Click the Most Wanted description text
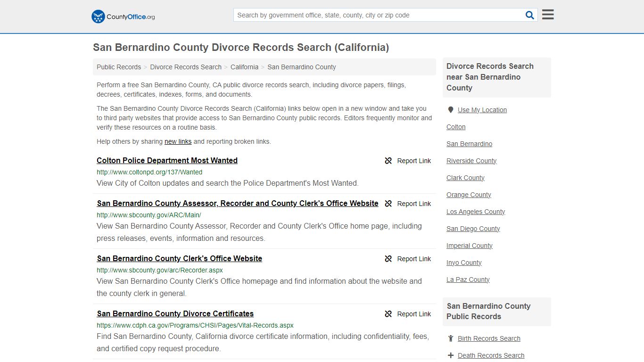The height and width of the screenshot is (362, 644). point(228,183)
